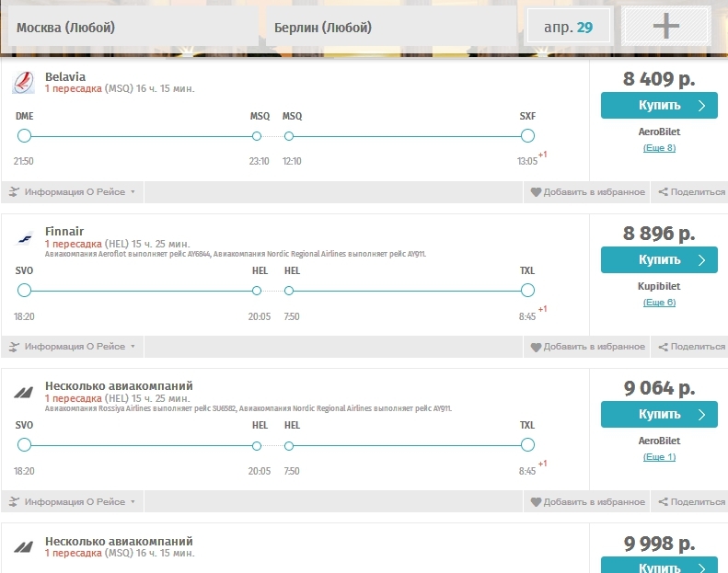Click the 9 064 р. price
The image size is (728, 573).
(659, 388)
